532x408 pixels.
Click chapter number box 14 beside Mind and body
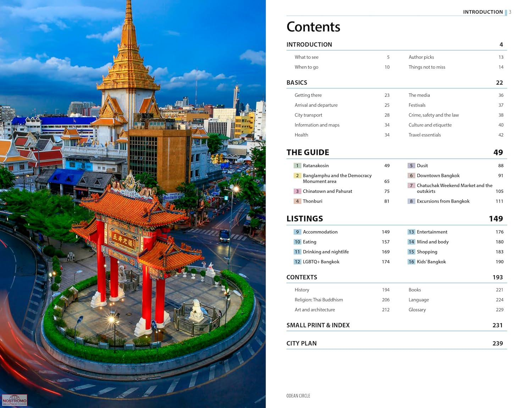click(411, 242)
